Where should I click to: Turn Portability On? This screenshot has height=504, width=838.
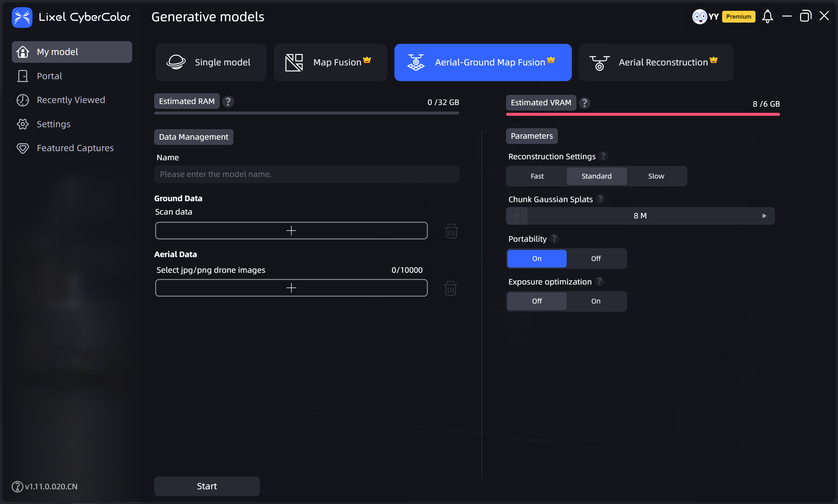(x=537, y=258)
